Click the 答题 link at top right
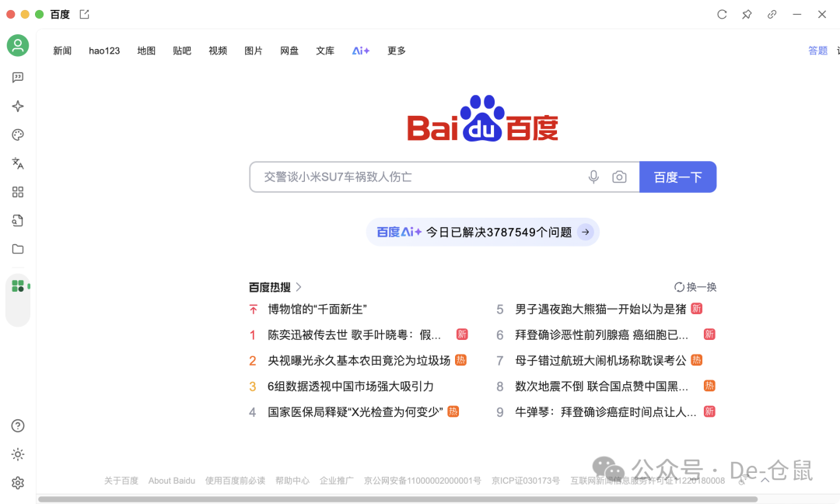Screen dimensions: 840x504 tap(817, 51)
